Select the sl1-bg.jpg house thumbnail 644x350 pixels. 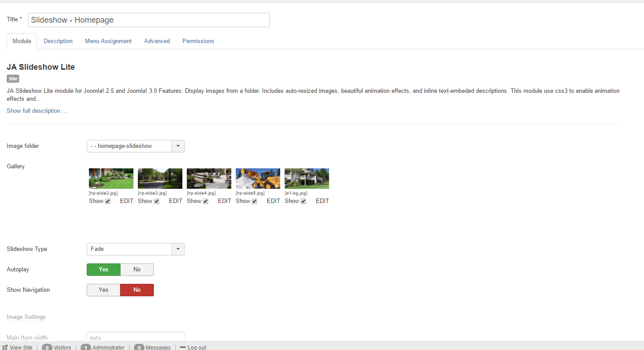(x=307, y=179)
